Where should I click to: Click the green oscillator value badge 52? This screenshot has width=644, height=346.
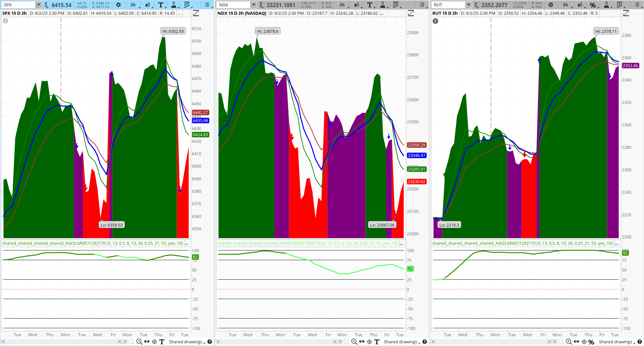click(x=410, y=269)
